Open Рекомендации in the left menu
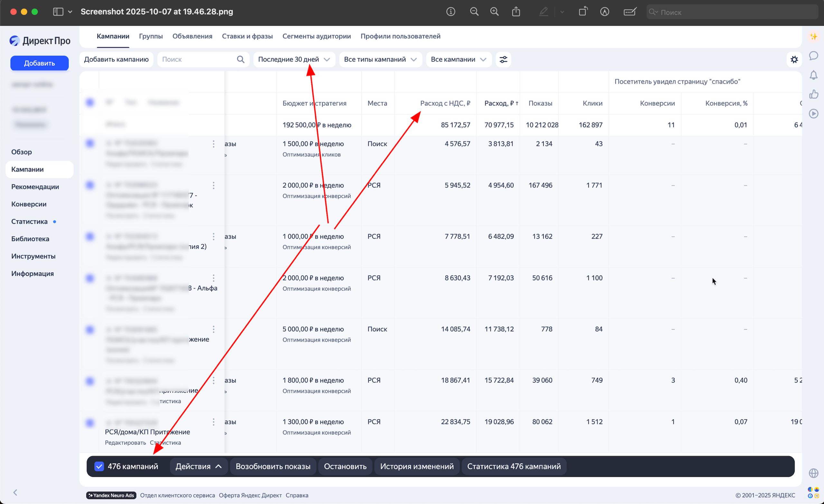The width and height of the screenshot is (824, 504). click(x=35, y=187)
